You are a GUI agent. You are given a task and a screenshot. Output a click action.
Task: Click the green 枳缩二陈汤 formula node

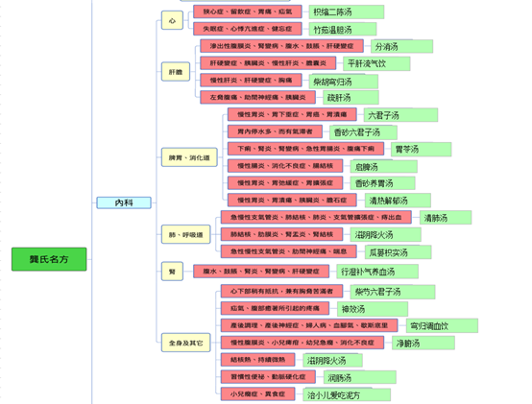coord(347,12)
